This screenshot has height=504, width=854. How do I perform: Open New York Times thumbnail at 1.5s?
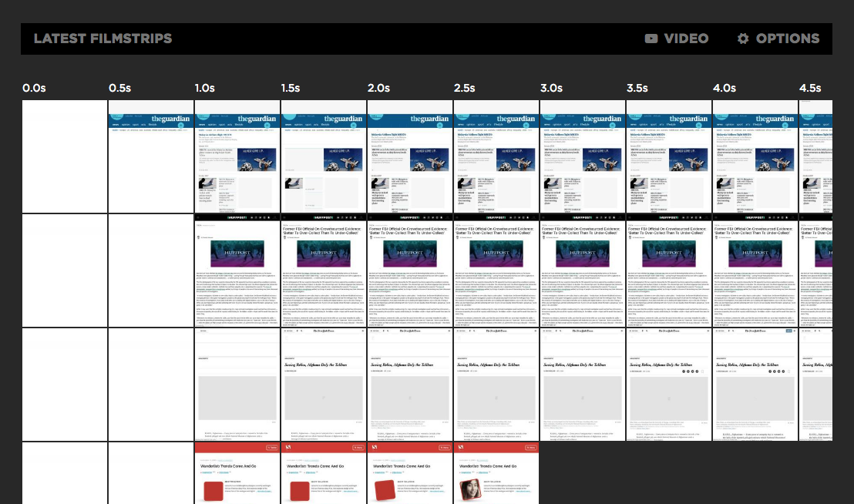(x=324, y=385)
